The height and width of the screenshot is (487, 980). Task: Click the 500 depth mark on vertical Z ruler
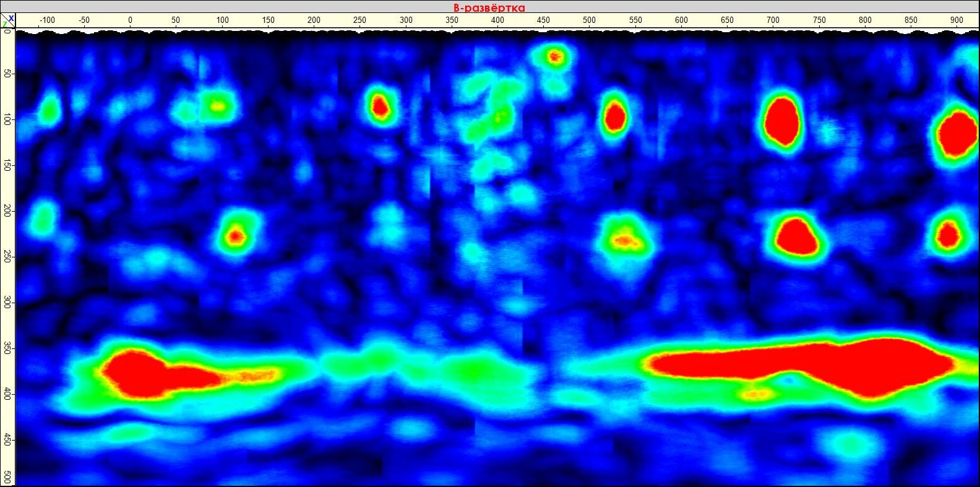(7, 477)
